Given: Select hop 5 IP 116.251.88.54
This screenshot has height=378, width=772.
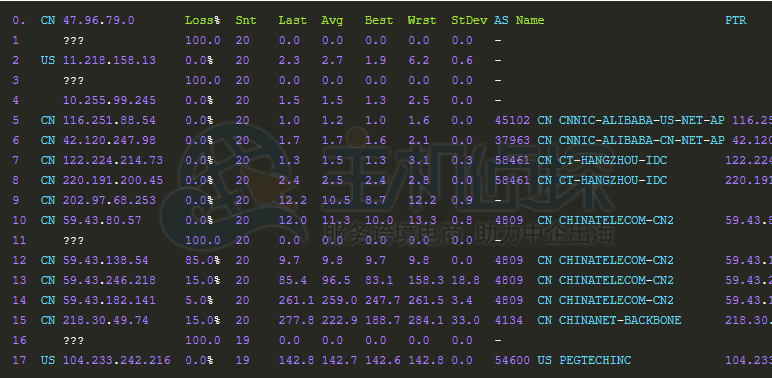Looking at the screenshot, I should click(109, 121).
